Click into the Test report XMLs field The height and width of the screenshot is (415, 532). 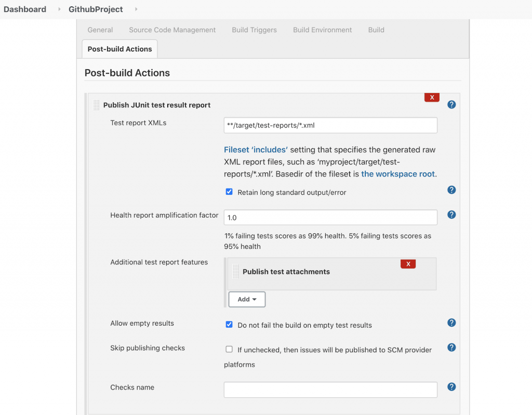click(330, 125)
